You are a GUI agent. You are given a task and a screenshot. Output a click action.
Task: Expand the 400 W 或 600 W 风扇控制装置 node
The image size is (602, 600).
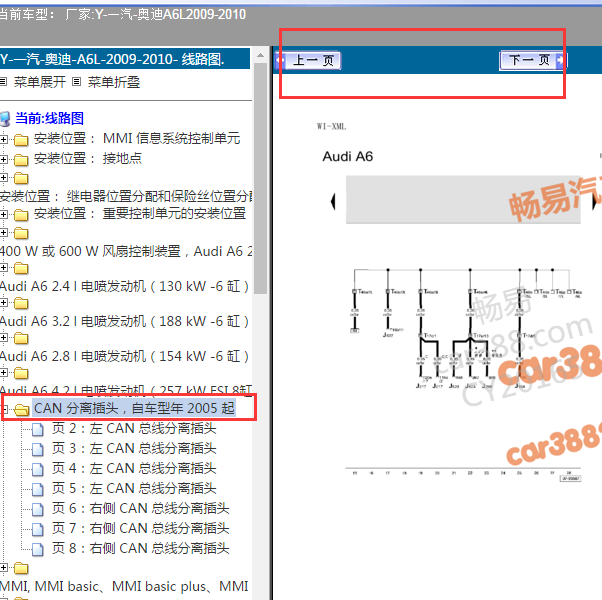[x=3, y=232]
